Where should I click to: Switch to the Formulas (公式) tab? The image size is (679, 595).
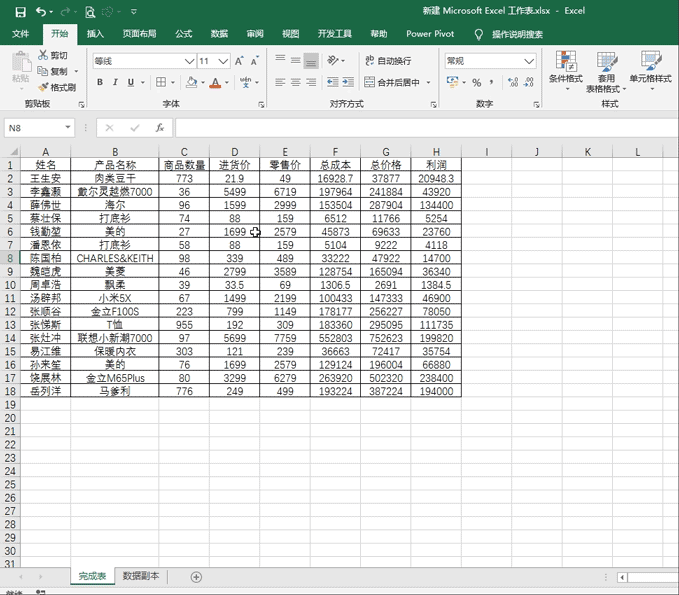click(x=184, y=34)
